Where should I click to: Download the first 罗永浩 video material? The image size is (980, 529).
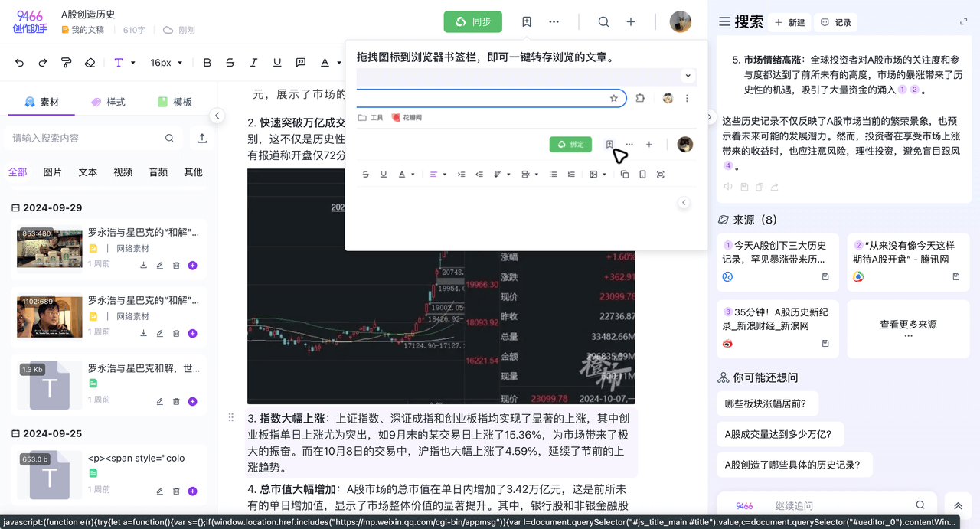143,266
